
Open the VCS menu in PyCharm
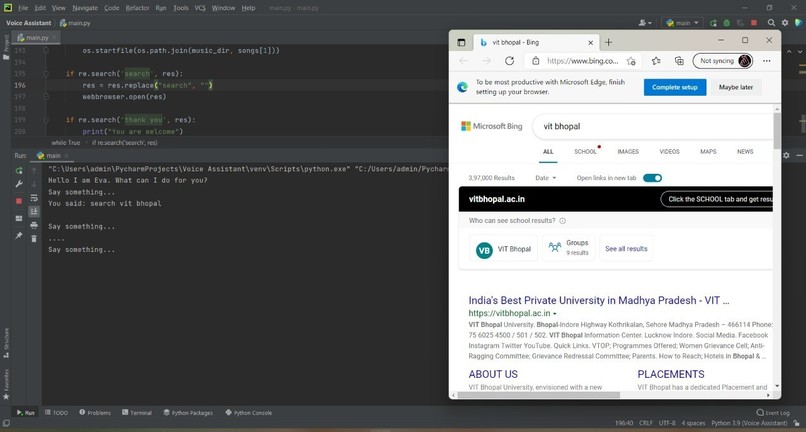(200, 8)
